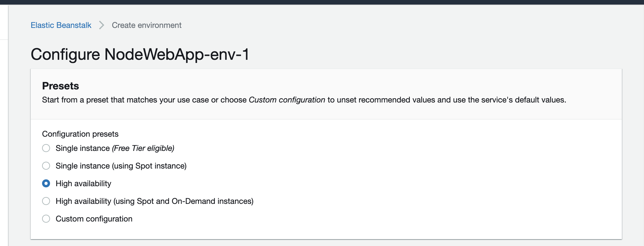Click the Configure NodeWebApp-env-1 page title
The width and height of the screenshot is (644, 246).
(x=140, y=54)
